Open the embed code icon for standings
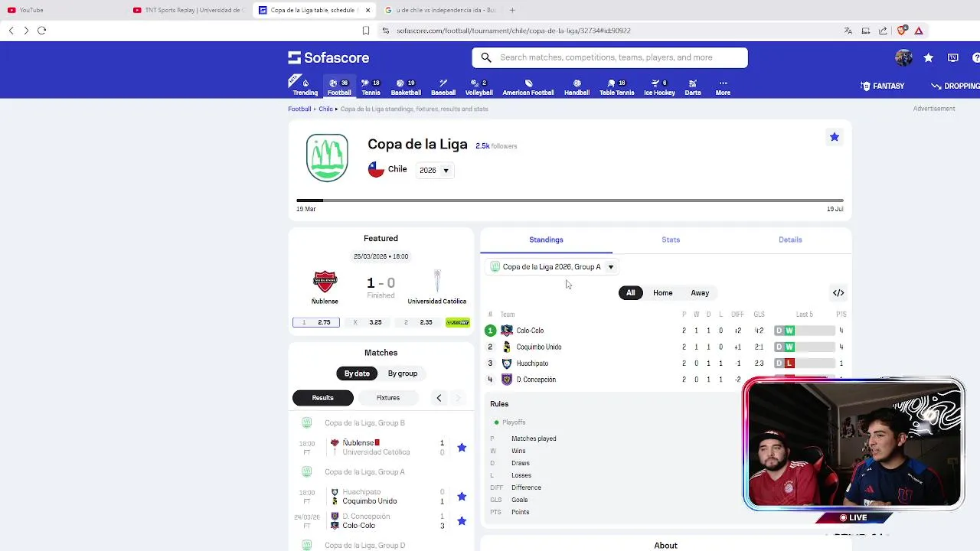The height and width of the screenshot is (551, 980). point(838,292)
